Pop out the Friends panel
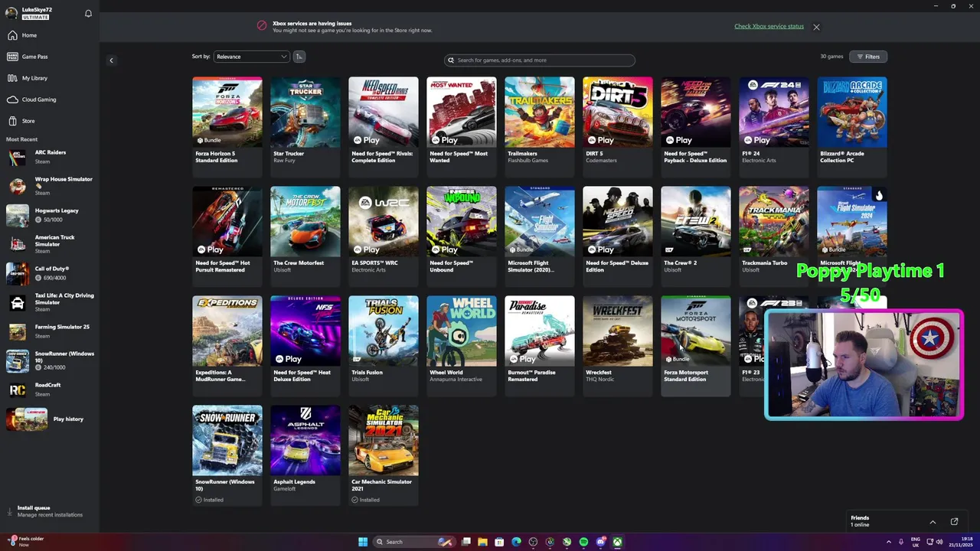 (954, 522)
